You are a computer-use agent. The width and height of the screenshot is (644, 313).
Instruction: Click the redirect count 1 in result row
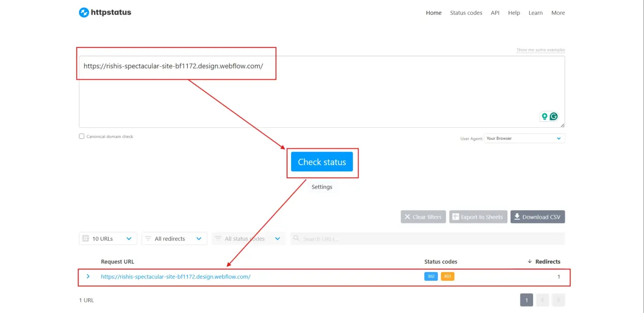click(x=559, y=277)
